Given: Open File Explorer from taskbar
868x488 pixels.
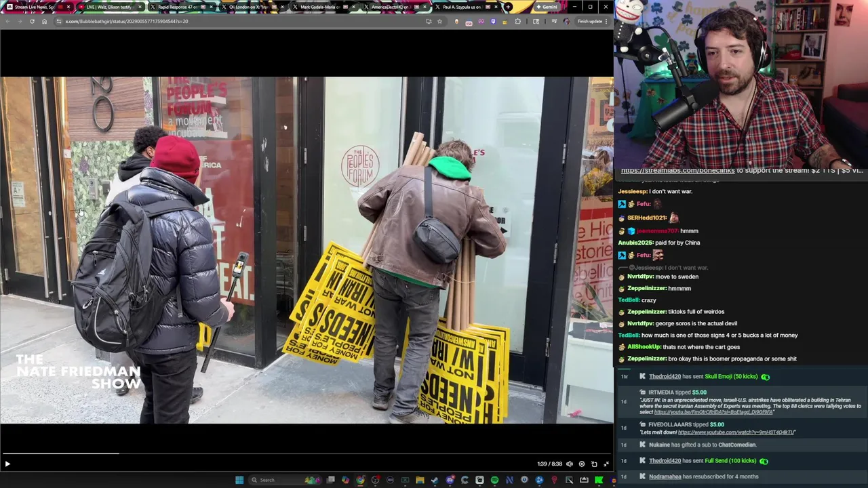Looking at the screenshot, I should point(420,480).
